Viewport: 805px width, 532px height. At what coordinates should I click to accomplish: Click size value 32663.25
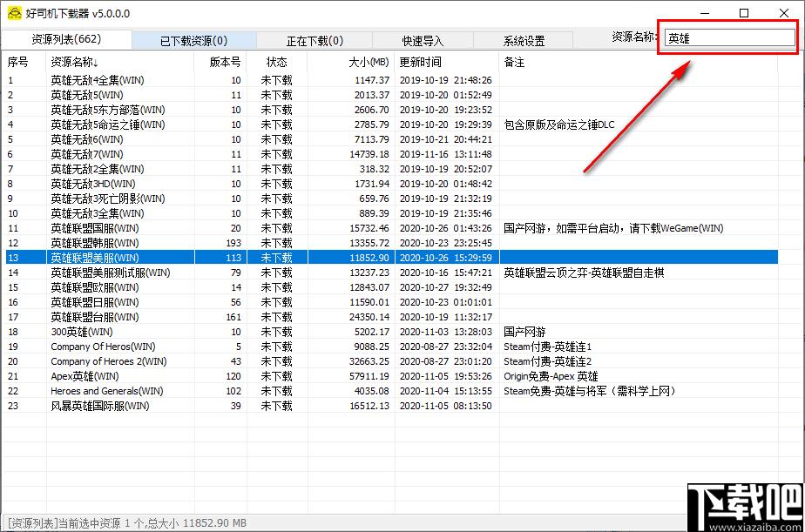(x=369, y=361)
